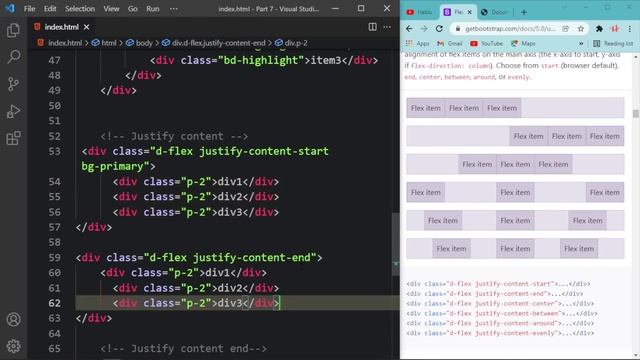Open the Selection menu
This screenshot has height=360, width=640.
[80, 9]
